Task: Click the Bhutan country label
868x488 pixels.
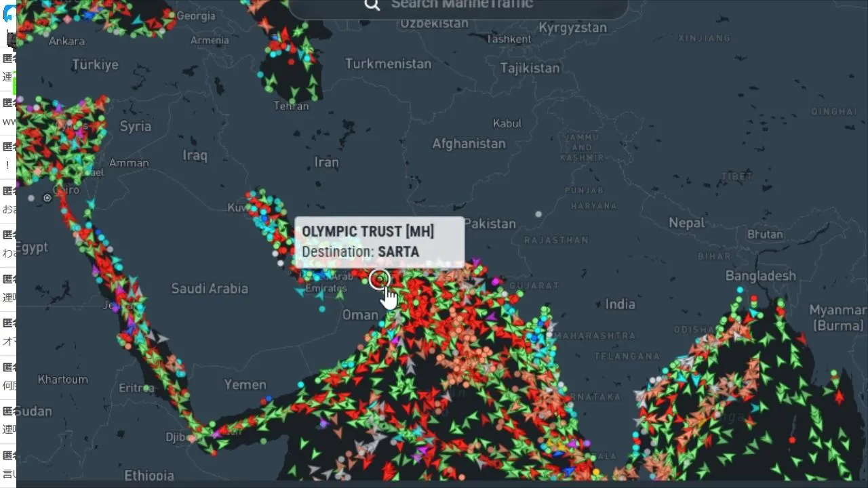Action: pyautogui.click(x=765, y=235)
